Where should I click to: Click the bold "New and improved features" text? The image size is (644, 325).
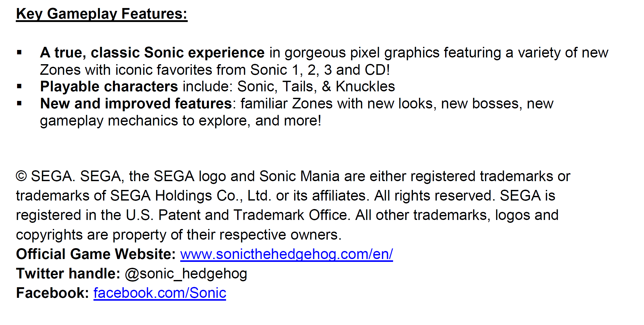coord(136,104)
